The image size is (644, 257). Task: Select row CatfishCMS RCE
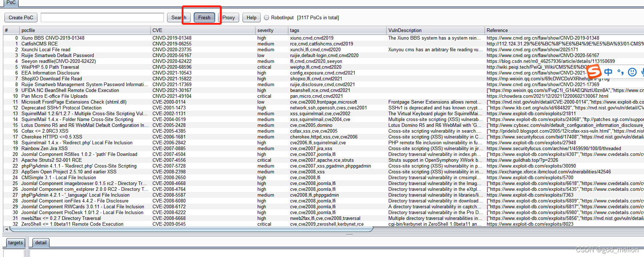(324, 44)
